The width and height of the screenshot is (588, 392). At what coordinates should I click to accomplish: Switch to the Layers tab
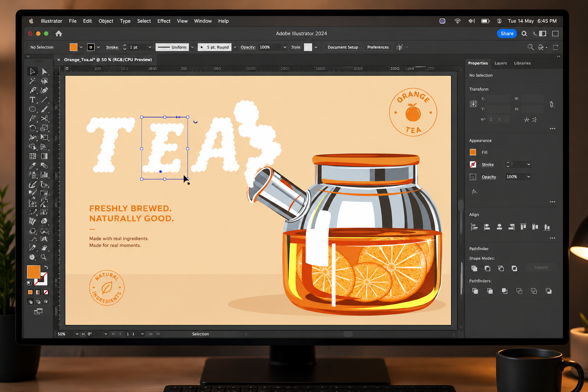[500, 63]
